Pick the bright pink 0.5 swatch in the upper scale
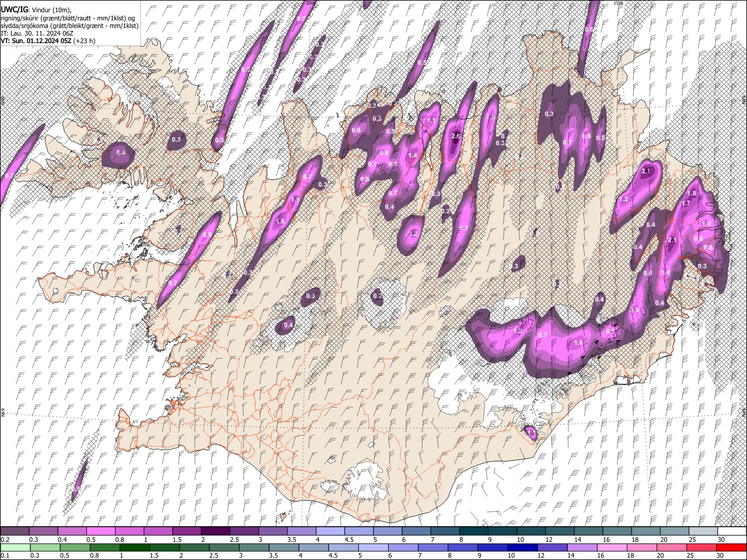The width and height of the screenshot is (747, 560). pos(100,531)
